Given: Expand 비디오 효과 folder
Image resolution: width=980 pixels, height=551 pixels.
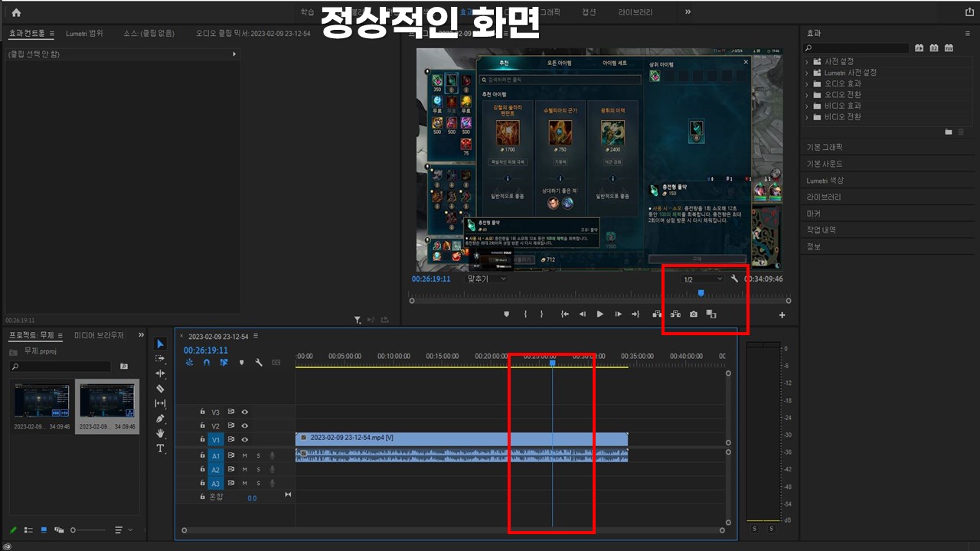Looking at the screenshot, I should pos(807,106).
